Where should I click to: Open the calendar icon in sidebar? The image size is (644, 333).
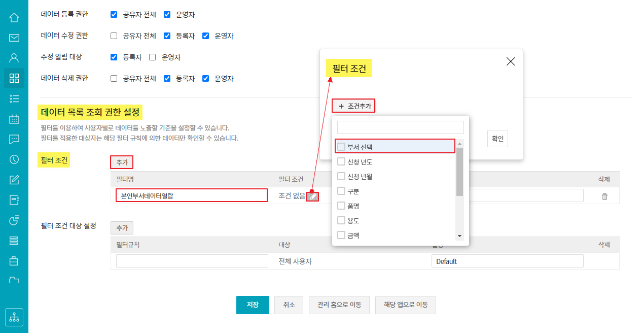14,119
